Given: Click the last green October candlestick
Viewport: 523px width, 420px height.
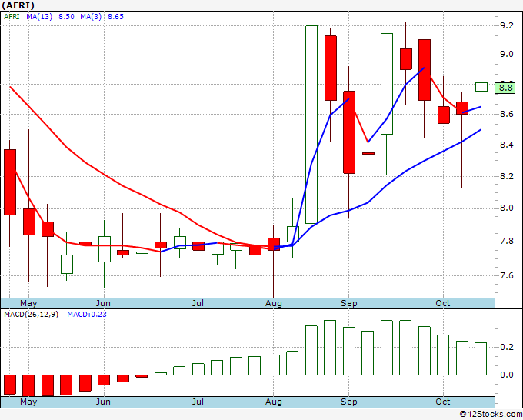Looking at the screenshot, I should (x=481, y=87).
